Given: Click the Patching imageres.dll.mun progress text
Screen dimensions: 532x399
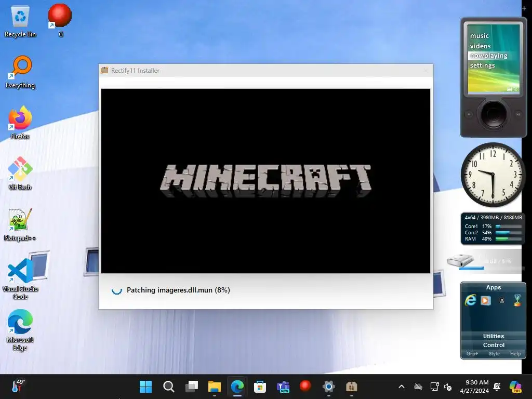Looking at the screenshot, I should click(x=178, y=290).
